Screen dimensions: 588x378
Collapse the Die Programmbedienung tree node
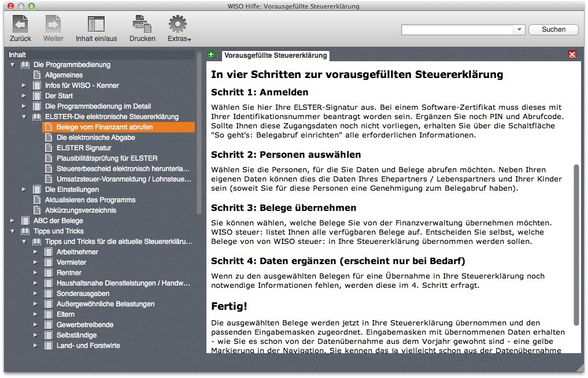[13, 65]
